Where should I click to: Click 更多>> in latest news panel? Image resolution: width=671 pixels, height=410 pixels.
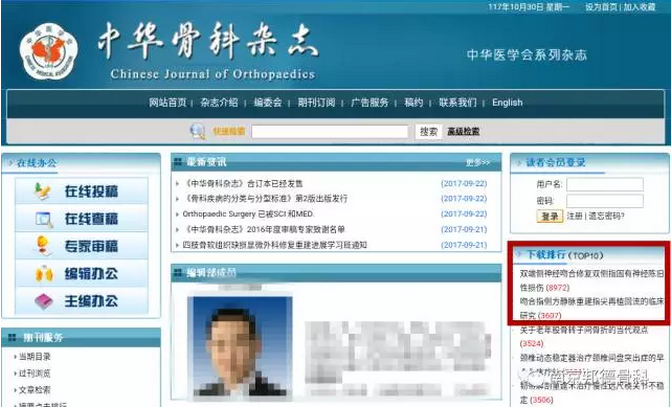point(478,163)
